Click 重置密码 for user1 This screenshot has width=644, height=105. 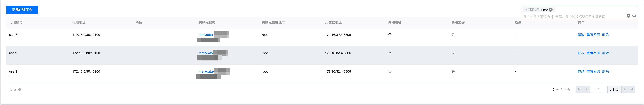point(593,71)
